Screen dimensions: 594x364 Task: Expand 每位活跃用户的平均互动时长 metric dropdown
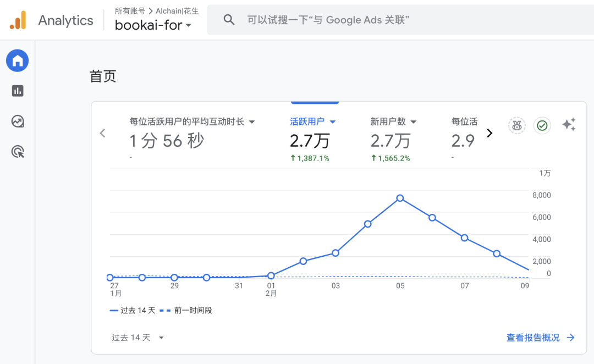(x=252, y=122)
